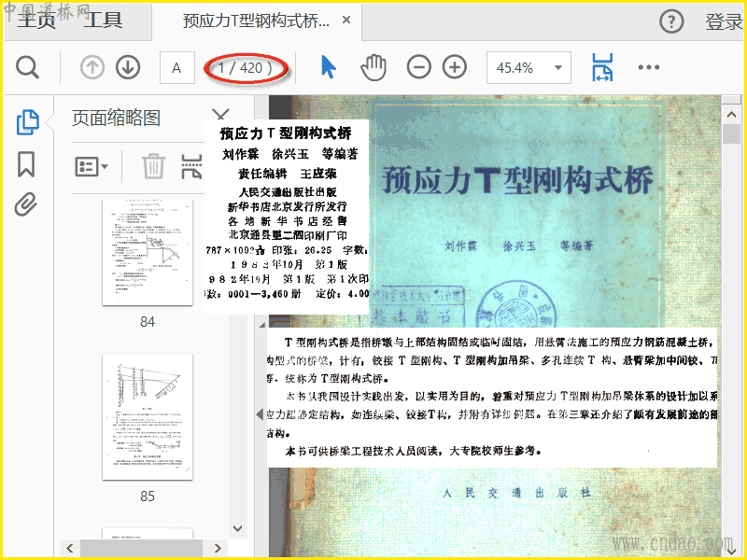
Task: Click the A page label box
Action: tap(176, 67)
